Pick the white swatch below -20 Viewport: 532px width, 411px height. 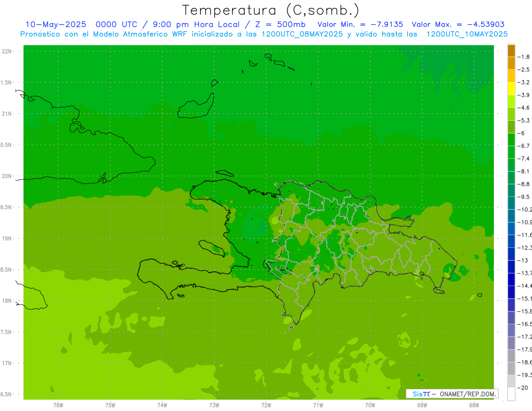(511, 394)
